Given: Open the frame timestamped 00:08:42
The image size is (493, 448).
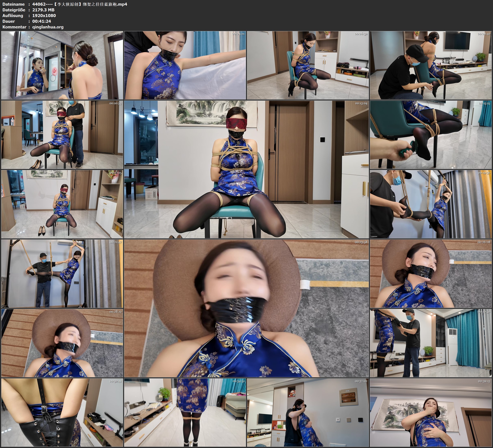Looking at the screenshot, I should click(x=431, y=65).
